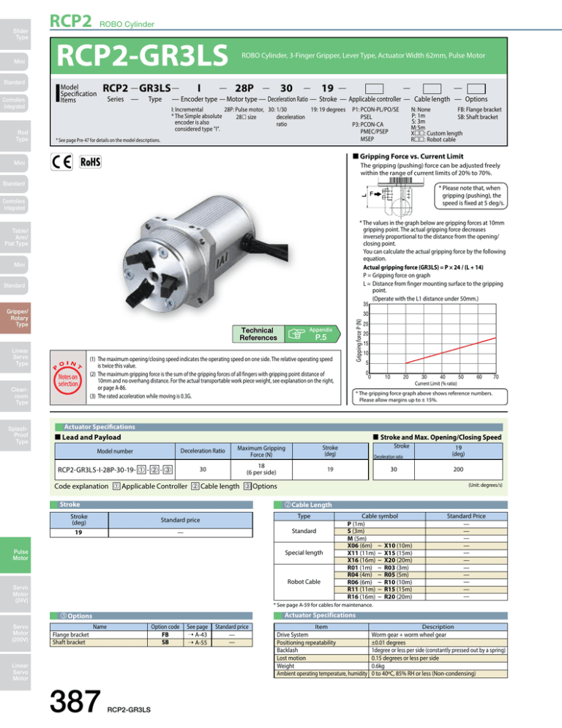Select the Table/Arm/Flat Type side tab
The width and height of the screenshot is (562, 728).
(15, 237)
